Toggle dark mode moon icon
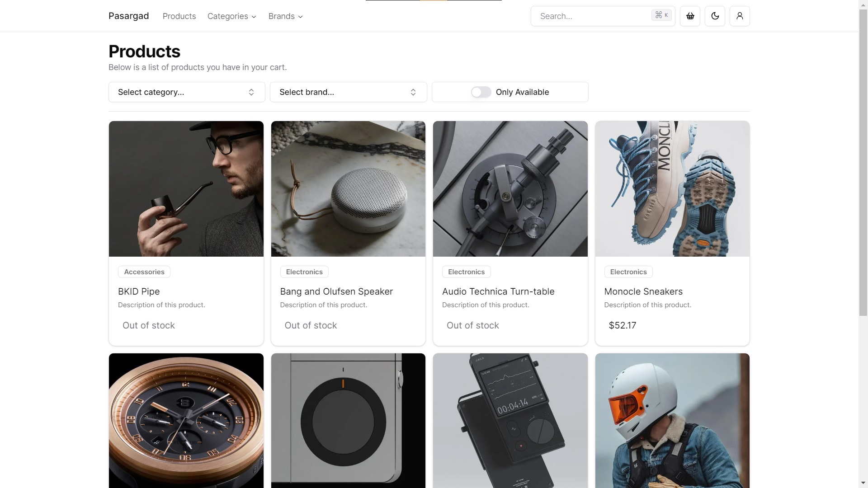The width and height of the screenshot is (868, 488). (x=715, y=16)
